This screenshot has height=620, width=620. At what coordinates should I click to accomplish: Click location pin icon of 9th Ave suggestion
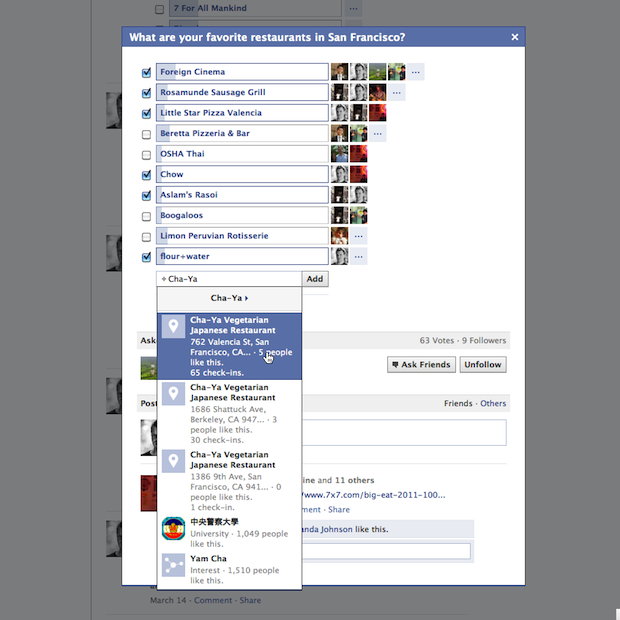173,461
